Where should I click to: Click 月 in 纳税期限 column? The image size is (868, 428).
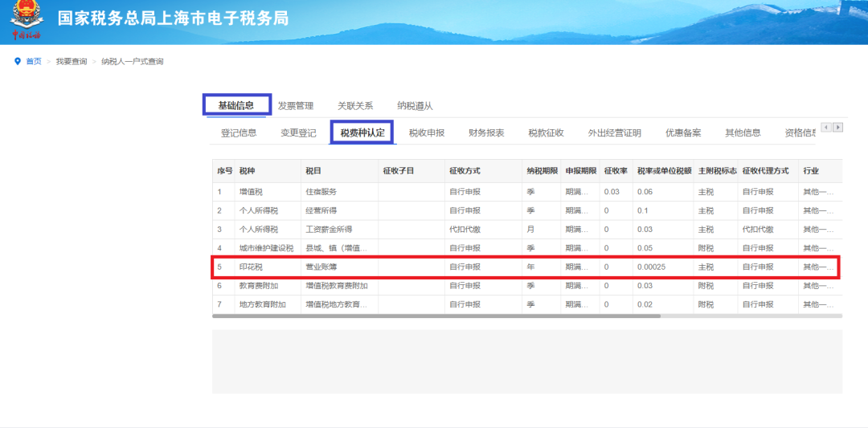point(530,230)
